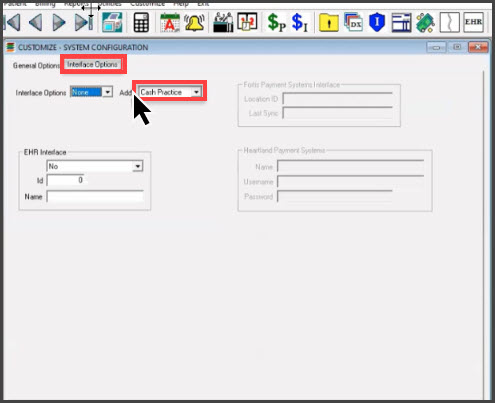Click the blue insurance payment $I icon
This screenshot has height=403, width=495.
[x=299, y=23]
